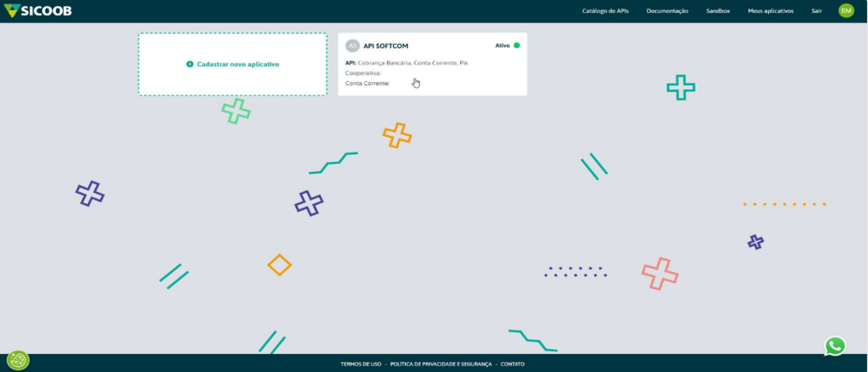Select the Cobrança Bancária API list line
Screen dimensions: 868x372
(407, 63)
